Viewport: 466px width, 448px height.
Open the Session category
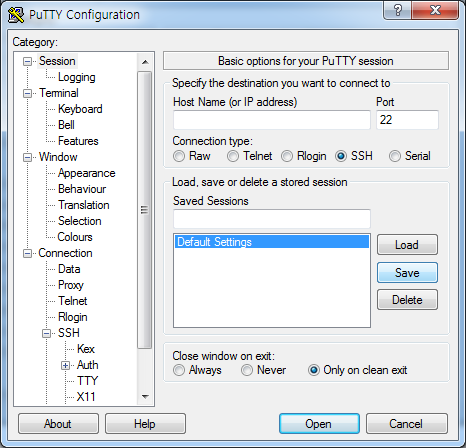[x=57, y=61]
